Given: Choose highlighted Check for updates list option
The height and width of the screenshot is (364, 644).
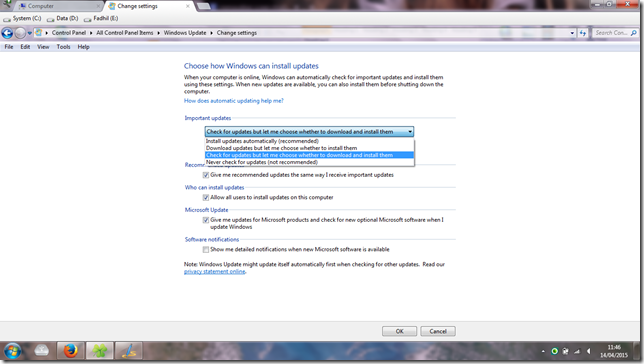Looking at the screenshot, I should coord(309,155).
